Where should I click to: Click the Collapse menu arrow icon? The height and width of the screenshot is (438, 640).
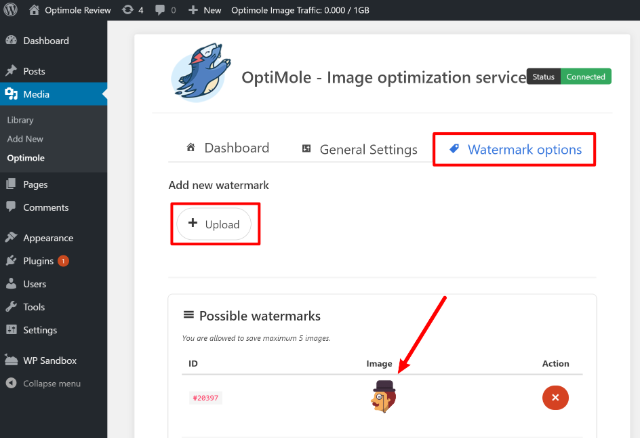(x=11, y=383)
